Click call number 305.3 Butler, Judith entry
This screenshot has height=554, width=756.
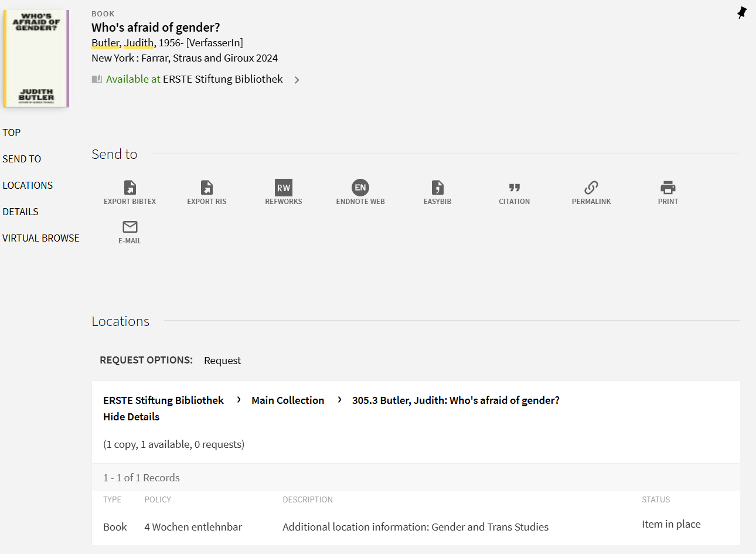(x=456, y=400)
